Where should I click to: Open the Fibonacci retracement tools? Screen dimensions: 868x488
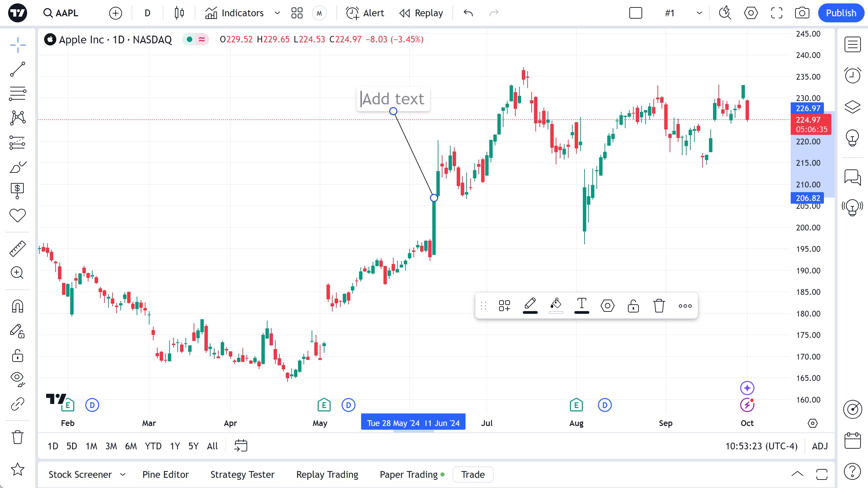pyautogui.click(x=18, y=94)
